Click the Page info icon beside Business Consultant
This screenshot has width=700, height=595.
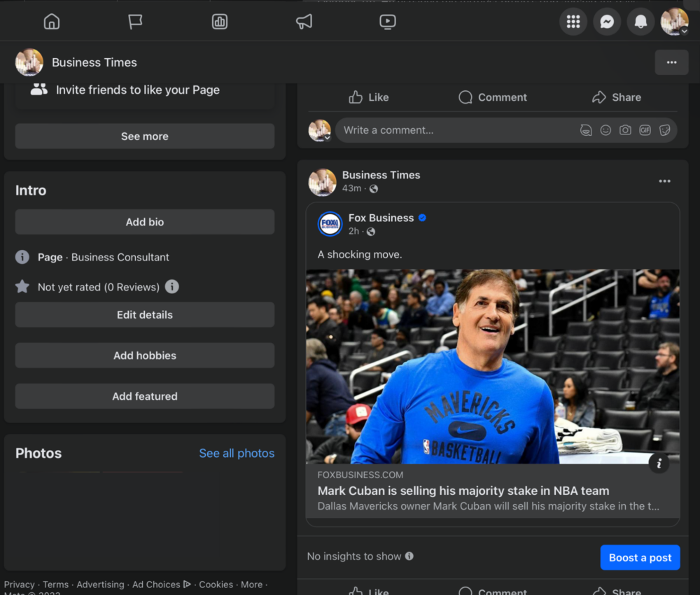click(x=22, y=257)
